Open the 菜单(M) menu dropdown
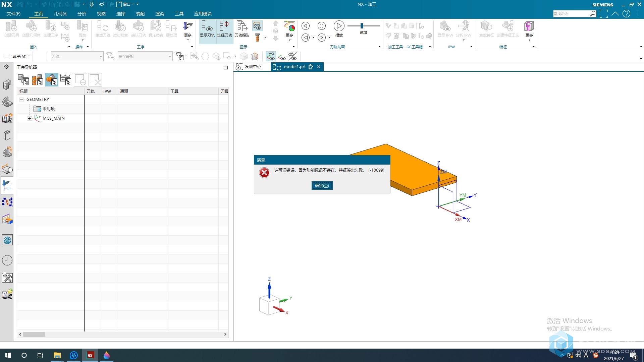Viewport: 644px width, 362px height. pos(18,56)
